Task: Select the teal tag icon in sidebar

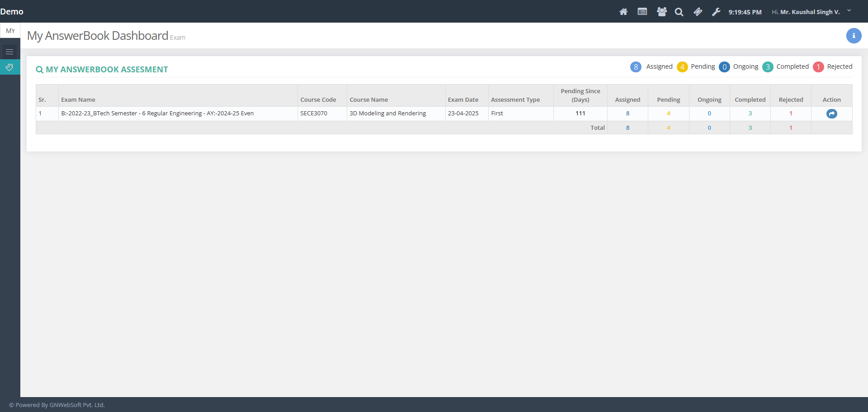Action: (9, 67)
